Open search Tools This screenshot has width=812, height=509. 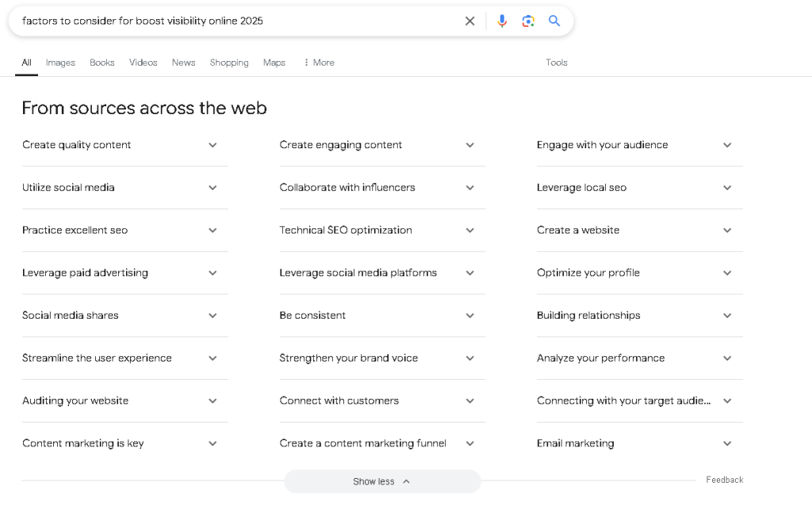[x=557, y=63]
